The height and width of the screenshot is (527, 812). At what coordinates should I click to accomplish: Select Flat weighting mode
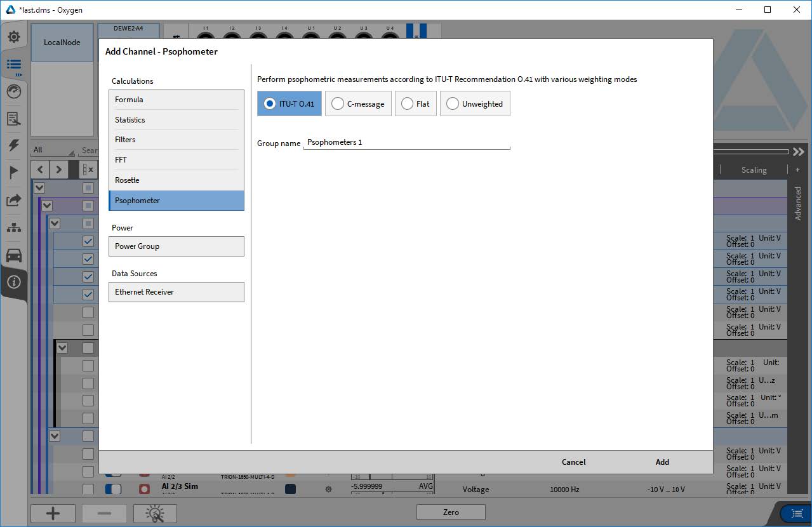(x=416, y=103)
